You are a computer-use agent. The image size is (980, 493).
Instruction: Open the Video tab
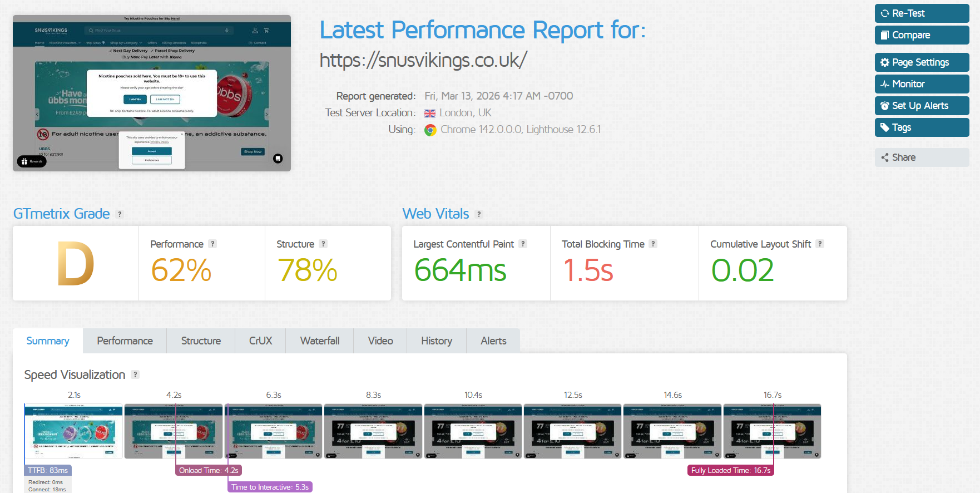click(380, 341)
